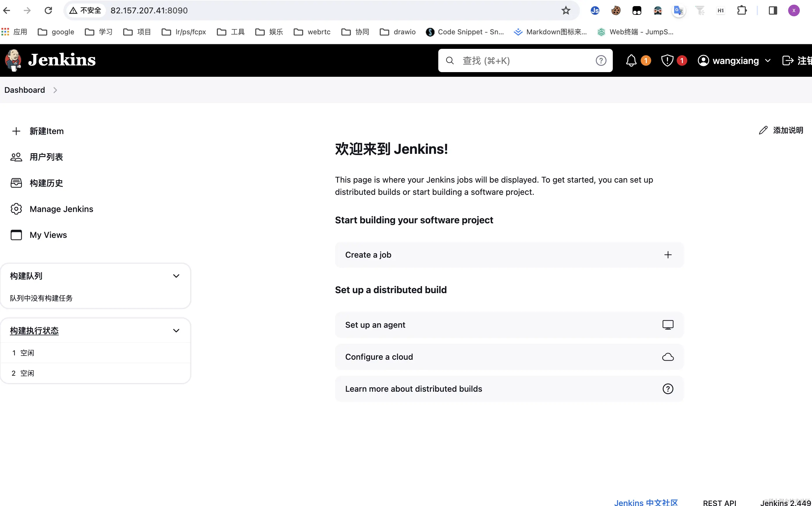Reload the page with refresh icon
This screenshot has width=812, height=506.
point(48,10)
